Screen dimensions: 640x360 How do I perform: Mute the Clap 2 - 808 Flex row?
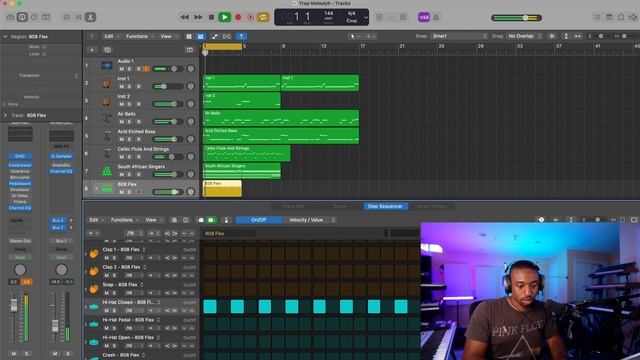[x=107, y=276]
